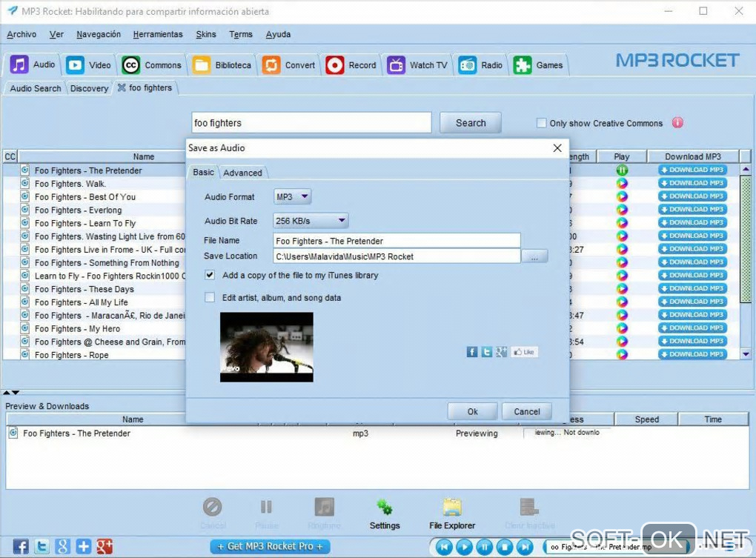The height and width of the screenshot is (558, 756).
Task: Open the Audio Bit Rate dropdown
Action: pyautogui.click(x=311, y=221)
